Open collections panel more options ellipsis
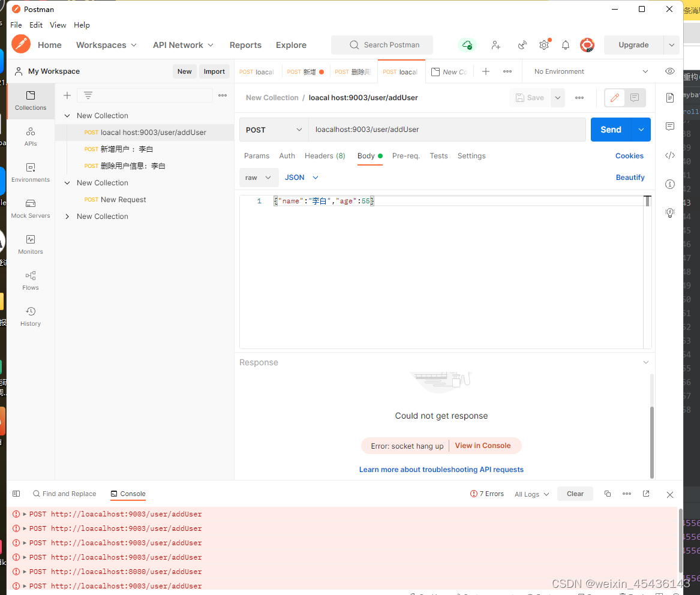The width and height of the screenshot is (700, 595). (x=223, y=95)
